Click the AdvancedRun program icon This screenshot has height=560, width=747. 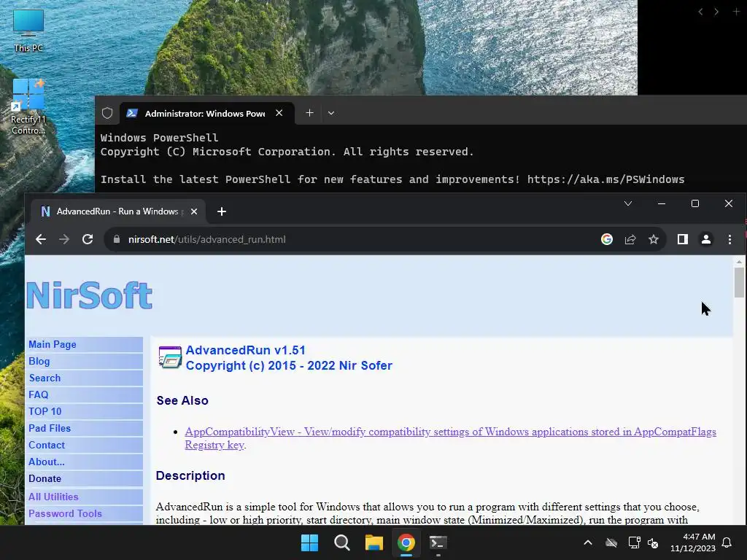[170, 357]
